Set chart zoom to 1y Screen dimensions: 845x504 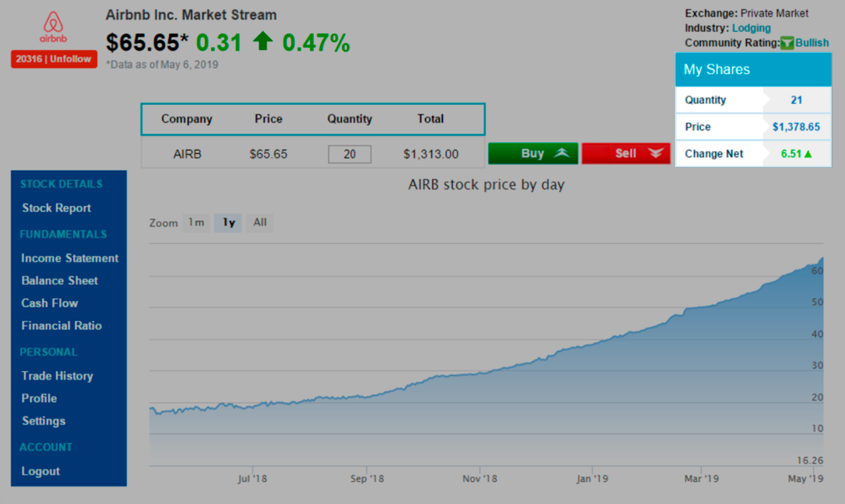(x=228, y=223)
